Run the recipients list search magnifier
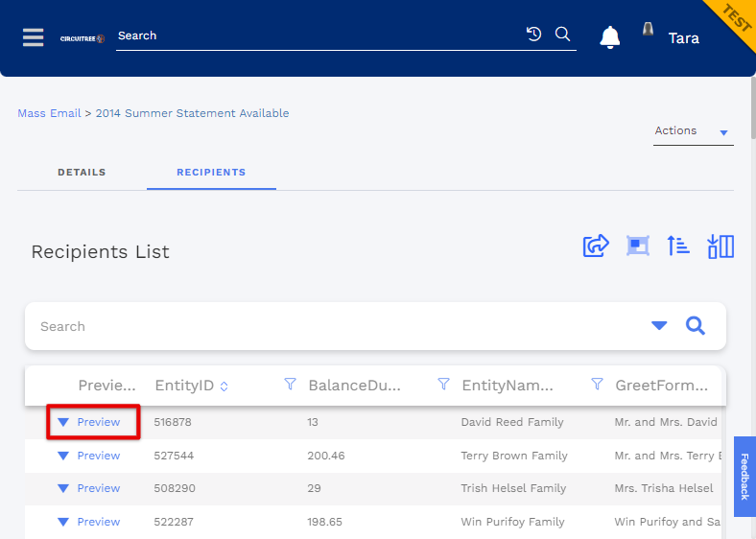The height and width of the screenshot is (539, 756). click(696, 326)
